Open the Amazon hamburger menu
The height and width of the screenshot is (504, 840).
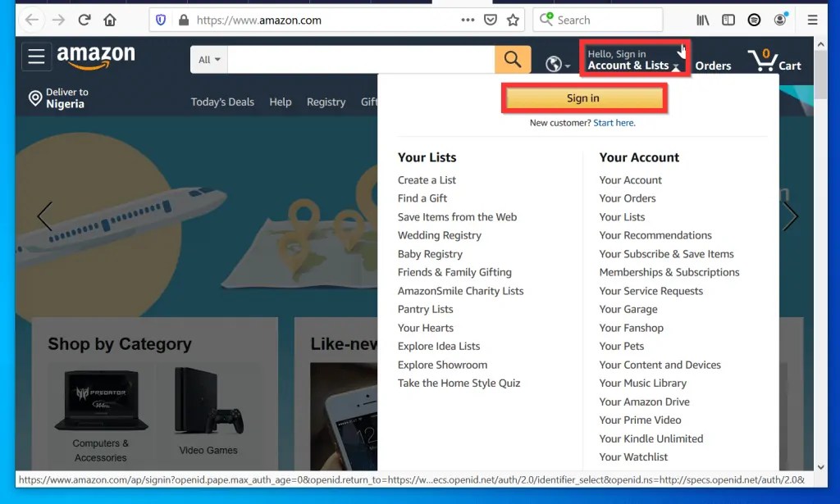[36, 57]
